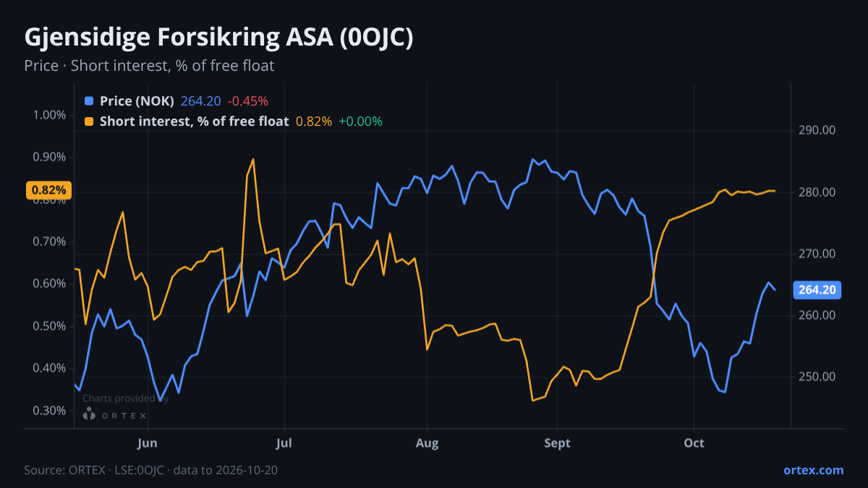Click the 280.00 right axis label
868x488 pixels.
(819, 192)
